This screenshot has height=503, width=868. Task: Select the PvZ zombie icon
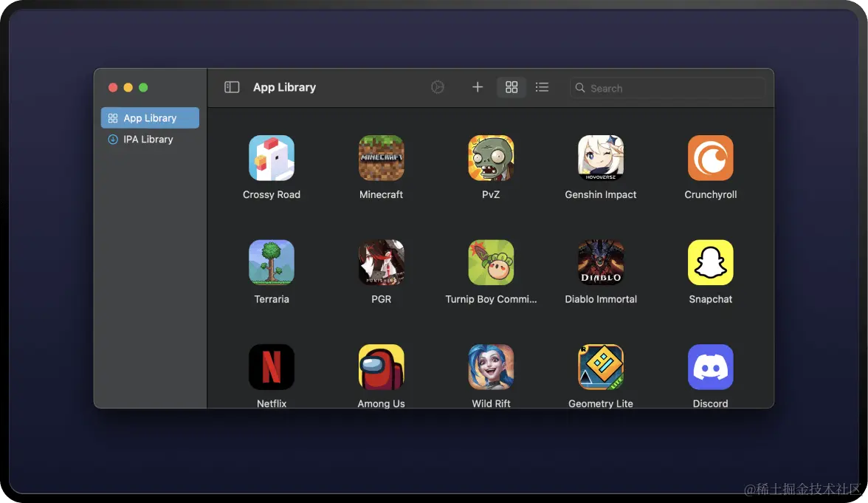[491, 158]
